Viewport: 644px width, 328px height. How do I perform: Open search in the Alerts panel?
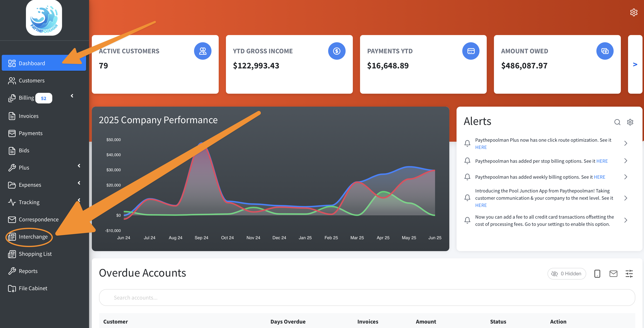pyautogui.click(x=617, y=122)
